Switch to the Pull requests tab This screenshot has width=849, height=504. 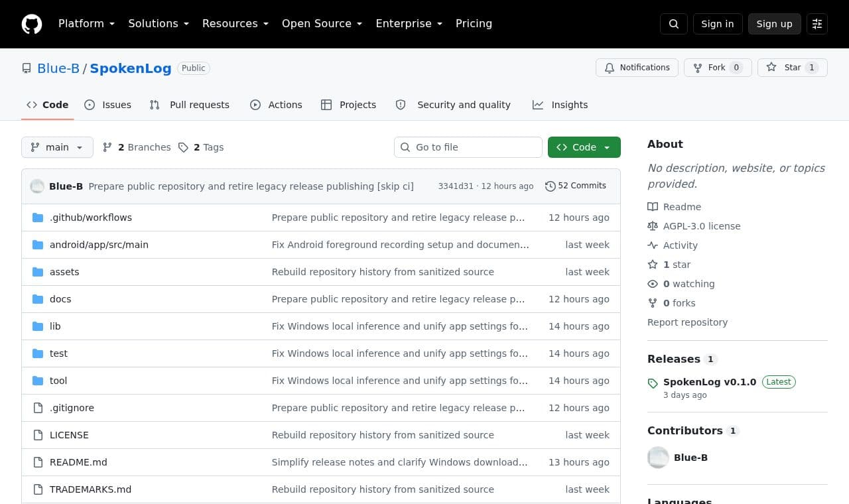[190, 105]
